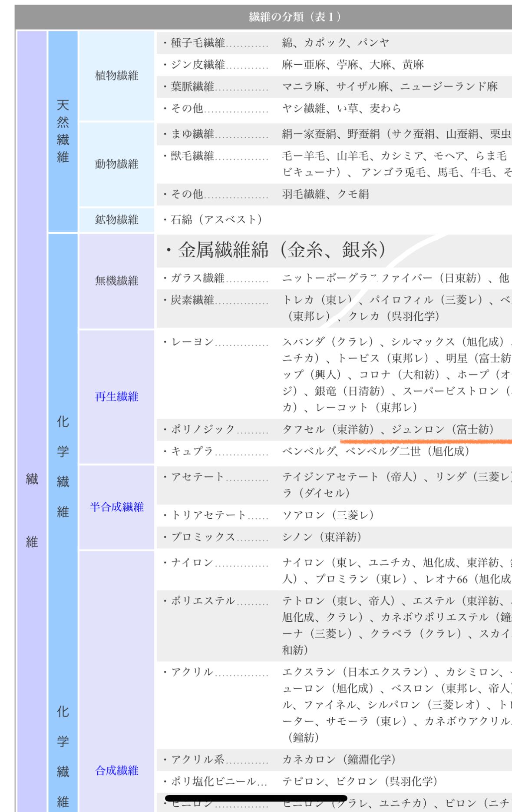This screenshot has width=512, height=812.
Task: Select the 鉱物繊維 category cell
Action: coord(116,219)
